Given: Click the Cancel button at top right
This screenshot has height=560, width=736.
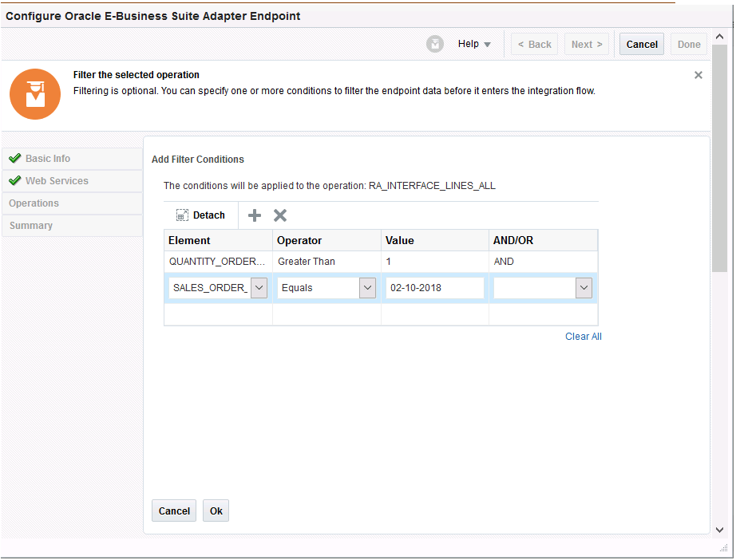Looking at the screenshot, I should [x=641, y=44].
